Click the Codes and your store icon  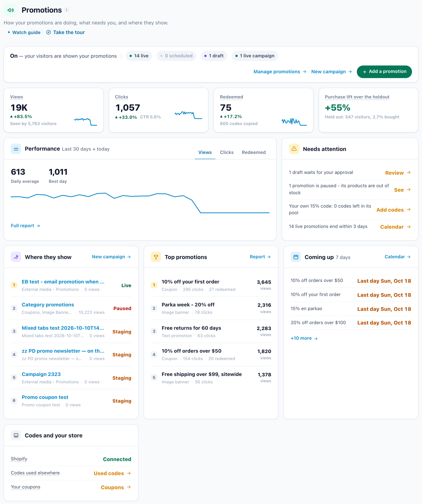16,435
